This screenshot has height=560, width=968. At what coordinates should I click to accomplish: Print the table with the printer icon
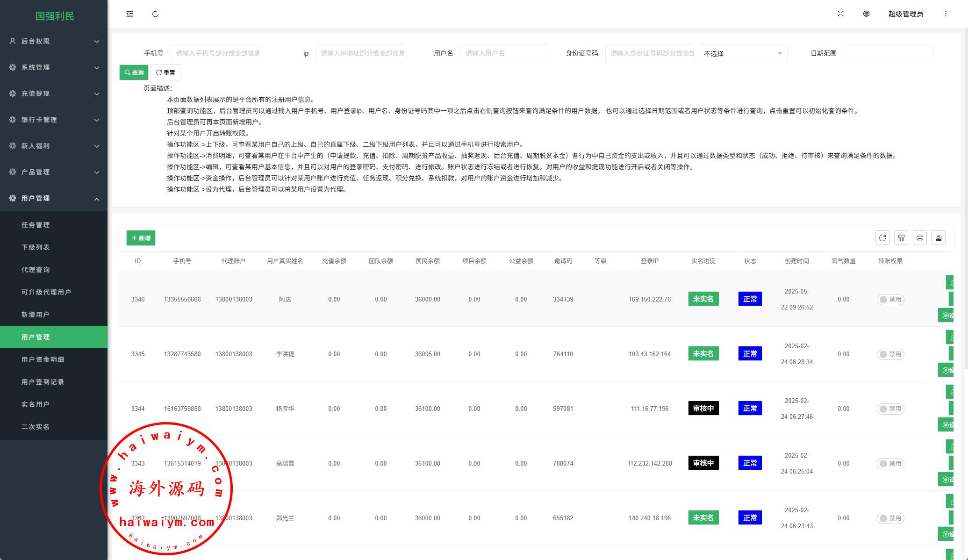[919, 238]
